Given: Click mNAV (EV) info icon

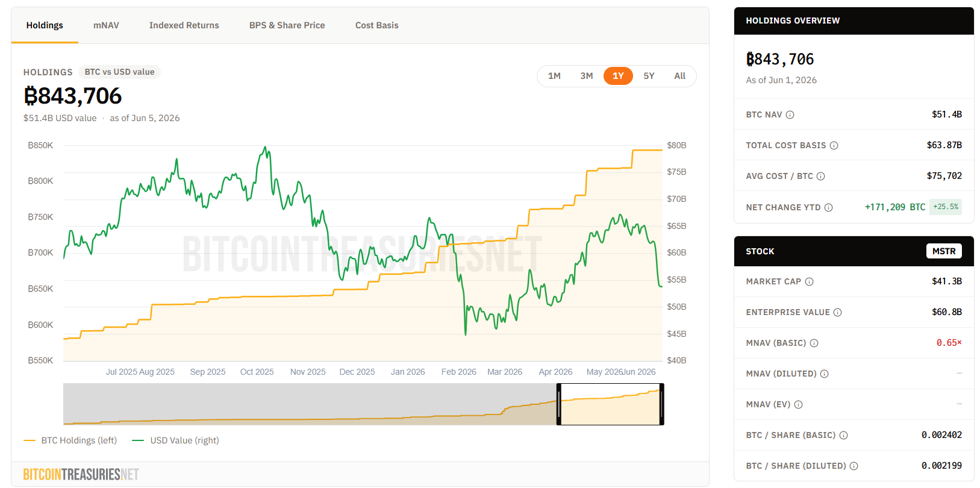Looking at the screenshot, I should pos(799,404).
